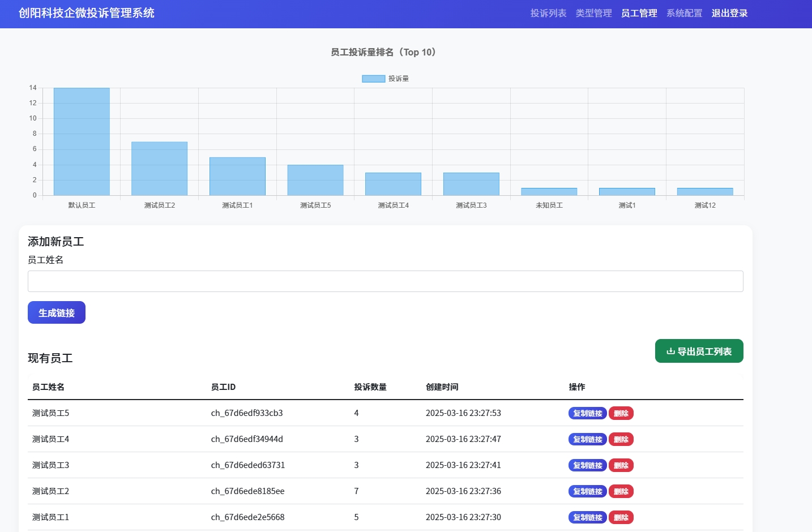Copy link for 测试员工5

click(x=587, y=413)
